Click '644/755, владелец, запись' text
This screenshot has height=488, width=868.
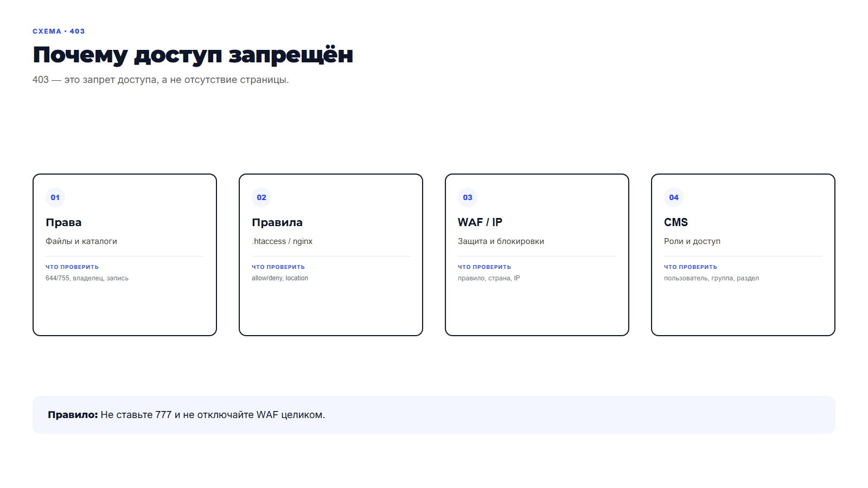tap(87, 278)
